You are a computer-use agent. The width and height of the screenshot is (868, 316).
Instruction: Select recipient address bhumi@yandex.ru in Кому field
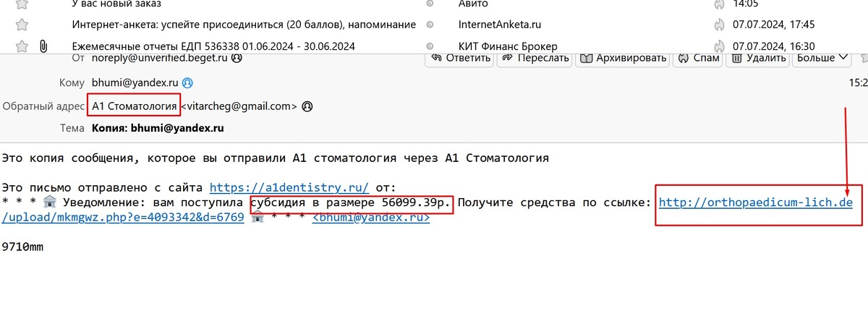point(135,82)
